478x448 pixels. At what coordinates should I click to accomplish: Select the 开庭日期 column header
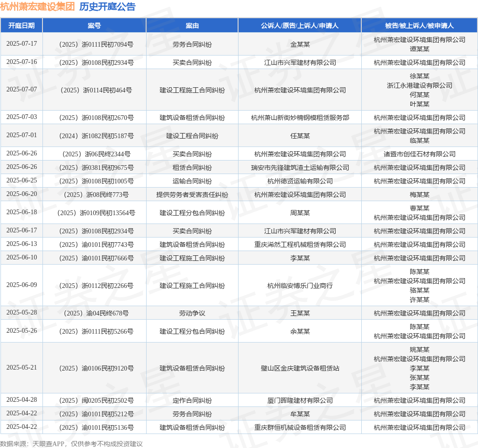[x=21, y=26]
